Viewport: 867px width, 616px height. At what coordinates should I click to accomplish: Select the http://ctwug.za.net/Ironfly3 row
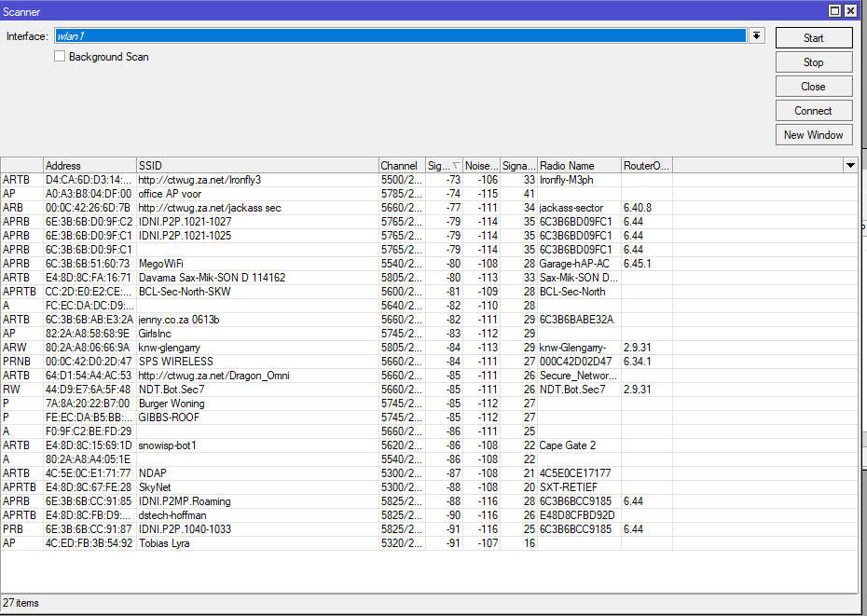pos(429,180)
